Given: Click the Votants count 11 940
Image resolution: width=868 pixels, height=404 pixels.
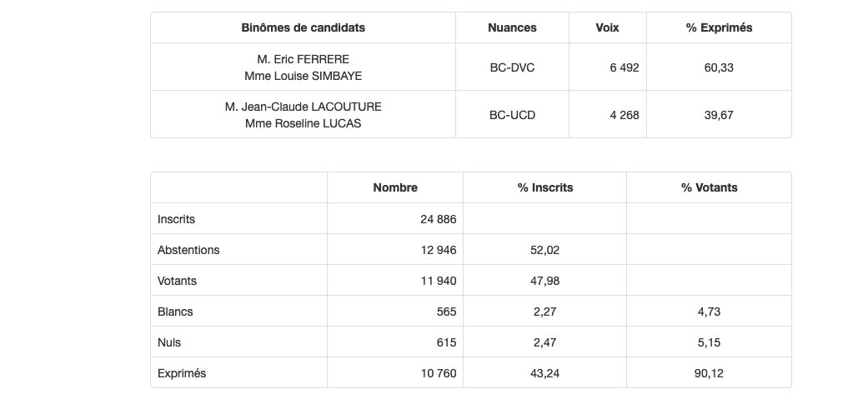Looking at the screenshot, I should click(x=439, y=281).
